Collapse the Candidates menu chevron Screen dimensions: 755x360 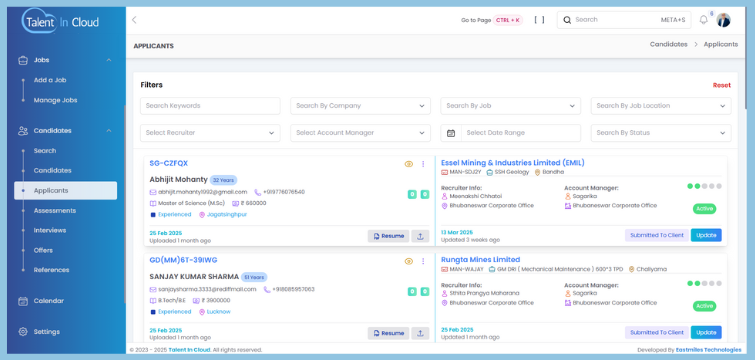(109, 130)
